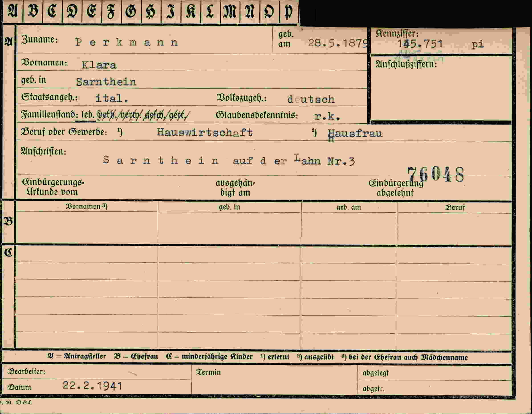This screenshot has height=414, width=532.
Task: Click the section C marker at left margin
Action: click(8, 253)
